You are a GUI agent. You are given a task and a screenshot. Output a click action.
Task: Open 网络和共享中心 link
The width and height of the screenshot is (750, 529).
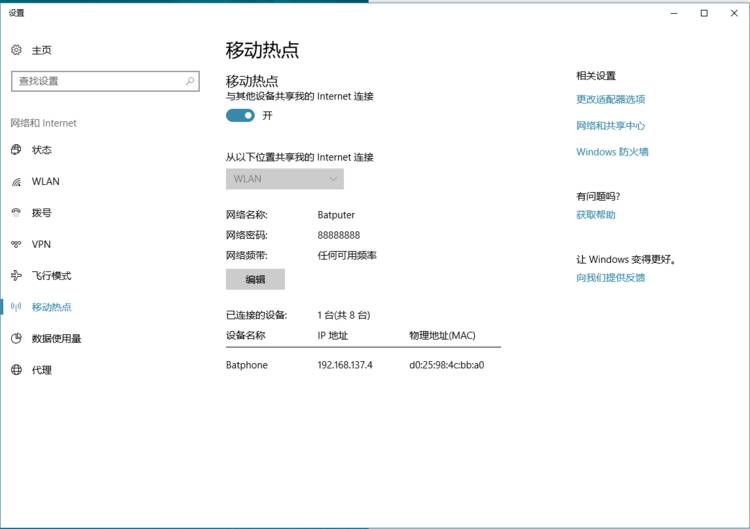(x=610, y=125)
